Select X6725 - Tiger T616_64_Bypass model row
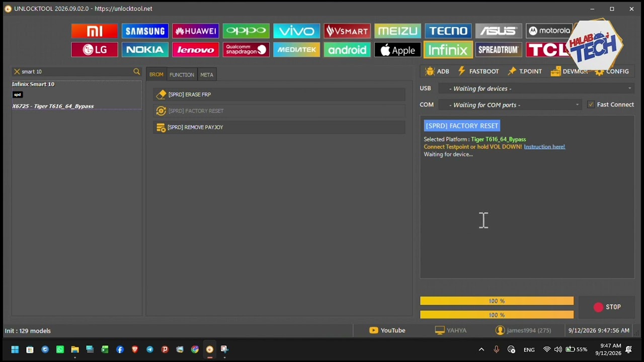The image size is (644, 362). (53, 106)
